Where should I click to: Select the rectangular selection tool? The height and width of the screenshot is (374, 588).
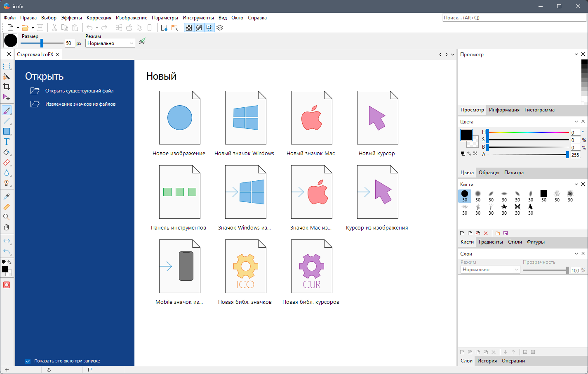pyautogui.click(x=7, y=66)
